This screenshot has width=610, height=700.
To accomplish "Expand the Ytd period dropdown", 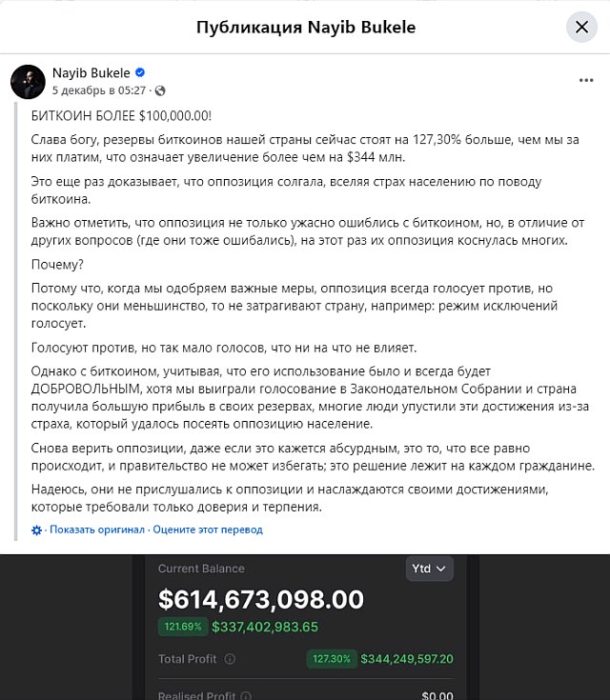I will coord(430,569).
